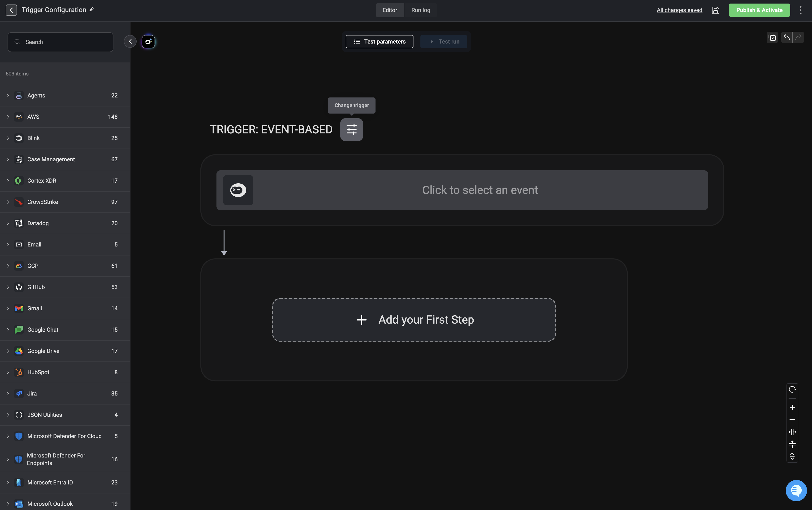Click the expand collapse vertical arrows icon

(792, 456)
